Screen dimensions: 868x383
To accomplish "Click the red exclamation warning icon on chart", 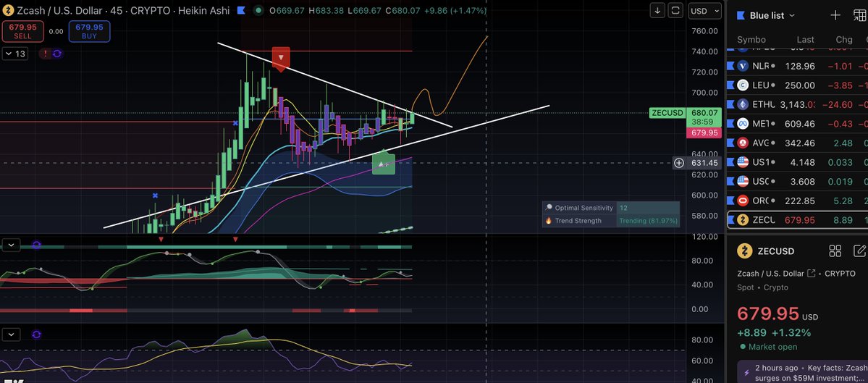I will point(44,54).
